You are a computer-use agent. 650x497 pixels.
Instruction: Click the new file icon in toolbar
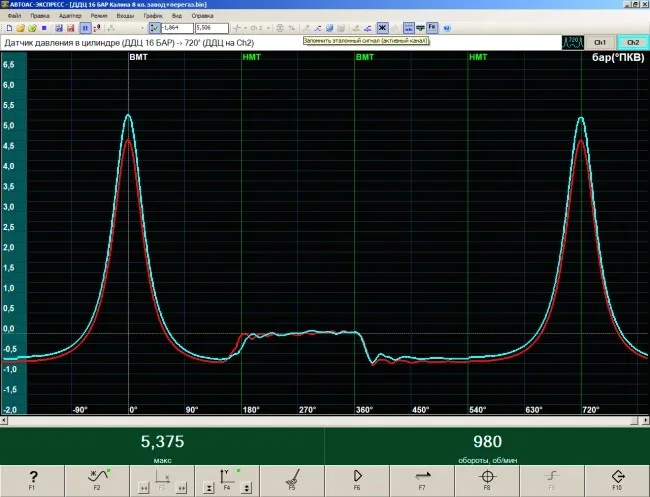(x=9, y=28)
